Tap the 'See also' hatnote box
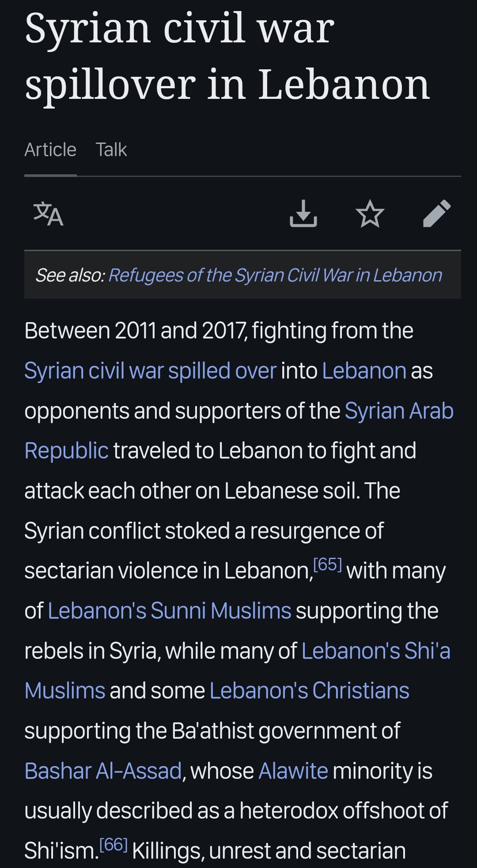The image size is (477, 868). click(x=242, y=275)
